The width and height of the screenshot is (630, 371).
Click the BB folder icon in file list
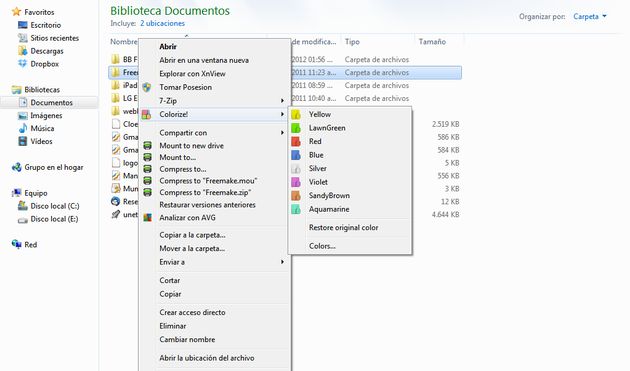click(116, 59)
